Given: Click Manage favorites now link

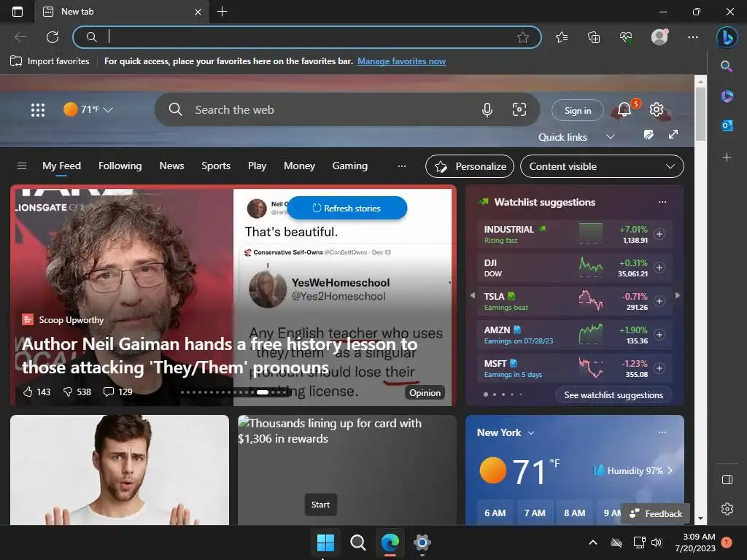Looking at the screenshot, I should 401,61.
